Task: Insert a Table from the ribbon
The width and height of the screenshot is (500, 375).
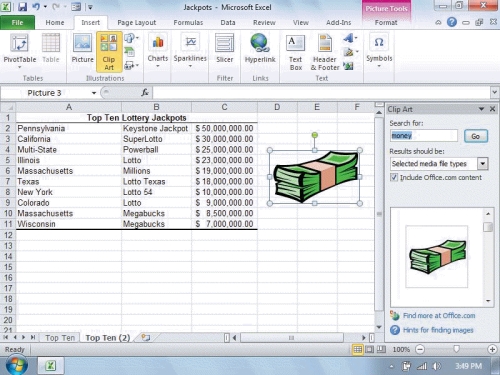Action: click(x=51, y=49)
